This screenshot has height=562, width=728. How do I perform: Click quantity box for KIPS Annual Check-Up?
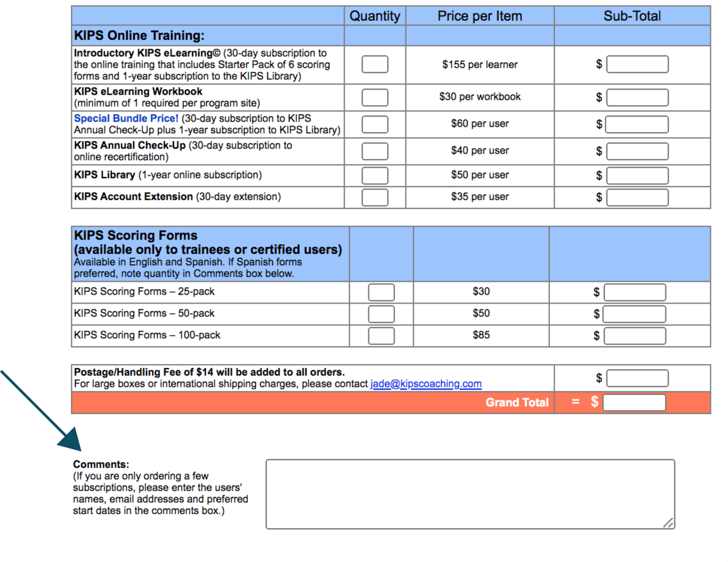pyautogui.click(x=375, y=151)
